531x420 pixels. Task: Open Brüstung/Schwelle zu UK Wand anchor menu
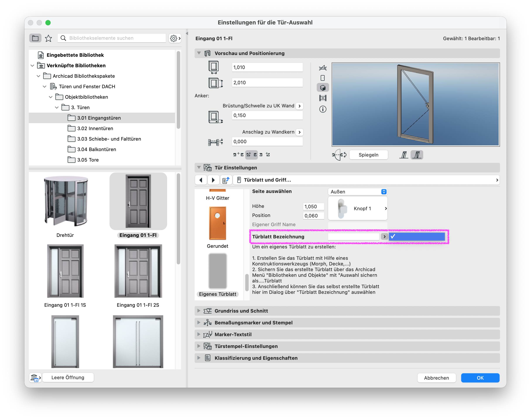299,106
